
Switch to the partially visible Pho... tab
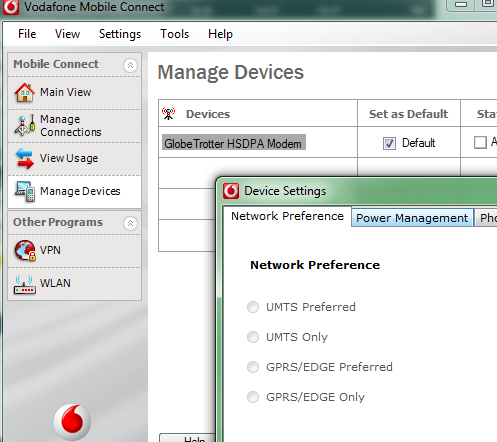(x=487, y=218)
